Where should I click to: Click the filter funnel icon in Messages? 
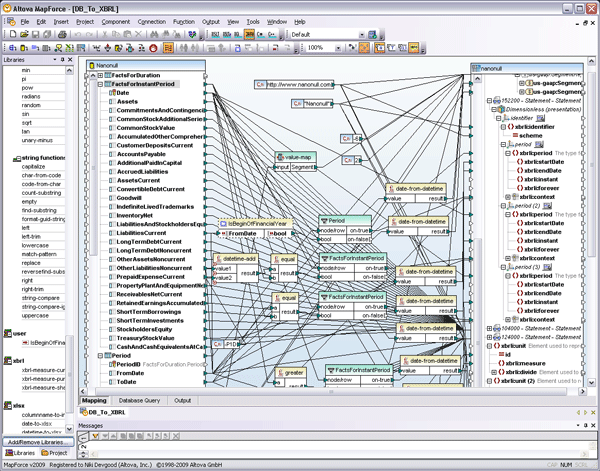[x=95, y=436]
